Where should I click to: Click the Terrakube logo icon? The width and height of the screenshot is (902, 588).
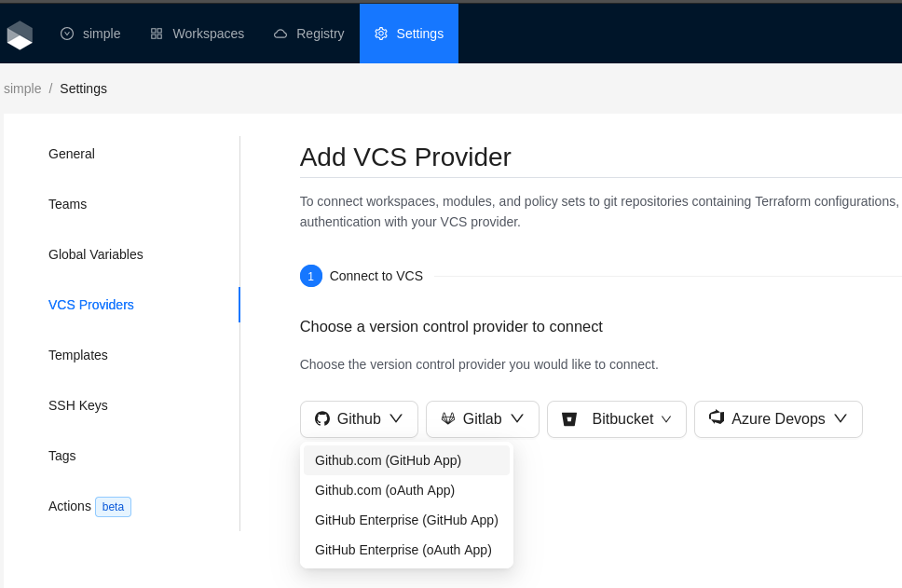(x=20, y=34)
